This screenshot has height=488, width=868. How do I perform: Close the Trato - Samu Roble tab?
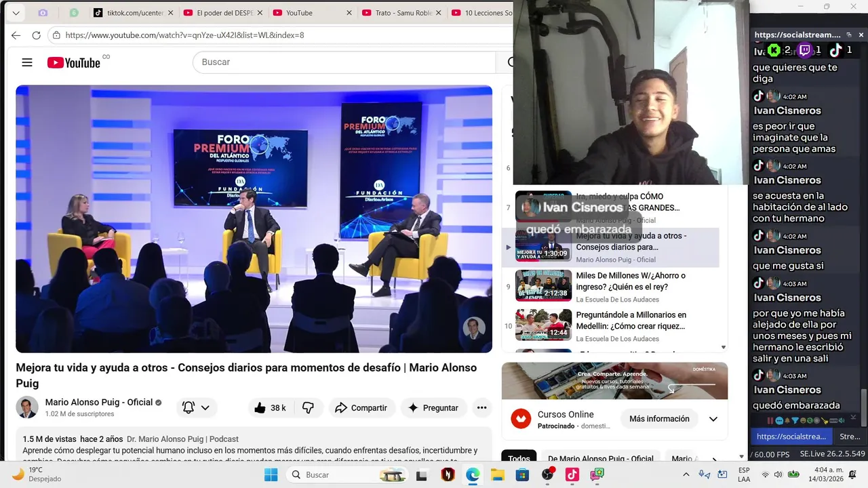439,13
